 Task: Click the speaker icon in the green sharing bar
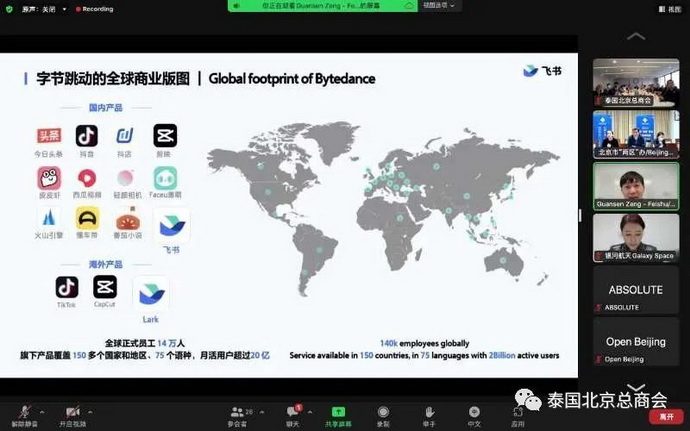pyautogui.click(x=236, y=6)
